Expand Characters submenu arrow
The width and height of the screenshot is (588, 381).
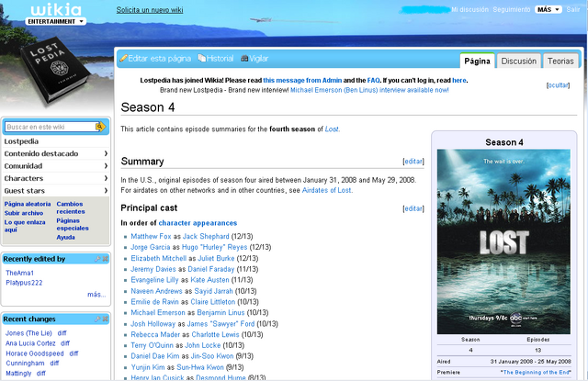[x=106, y=178]
